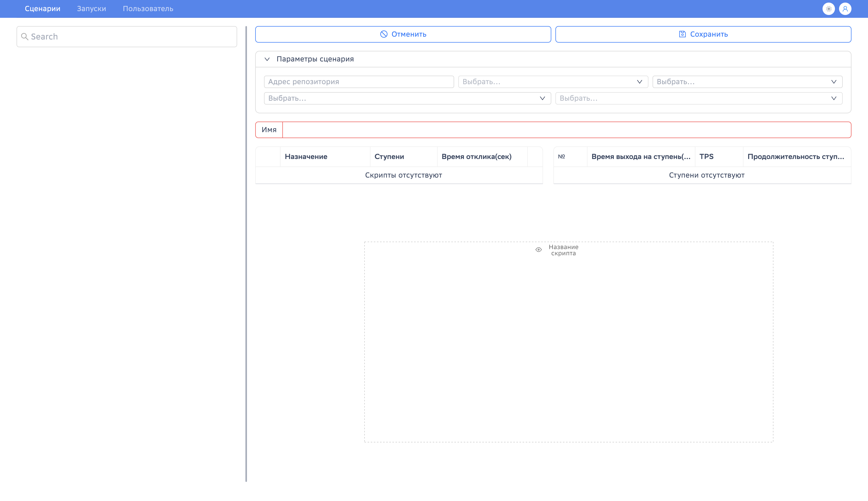
Task: Click the eye icon near Название скрипта
Action: (x=539, y=250)
